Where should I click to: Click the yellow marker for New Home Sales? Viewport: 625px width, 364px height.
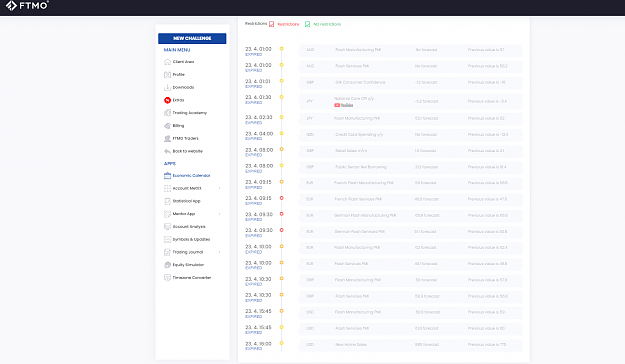pyautogui.click(x=281, y=343)
